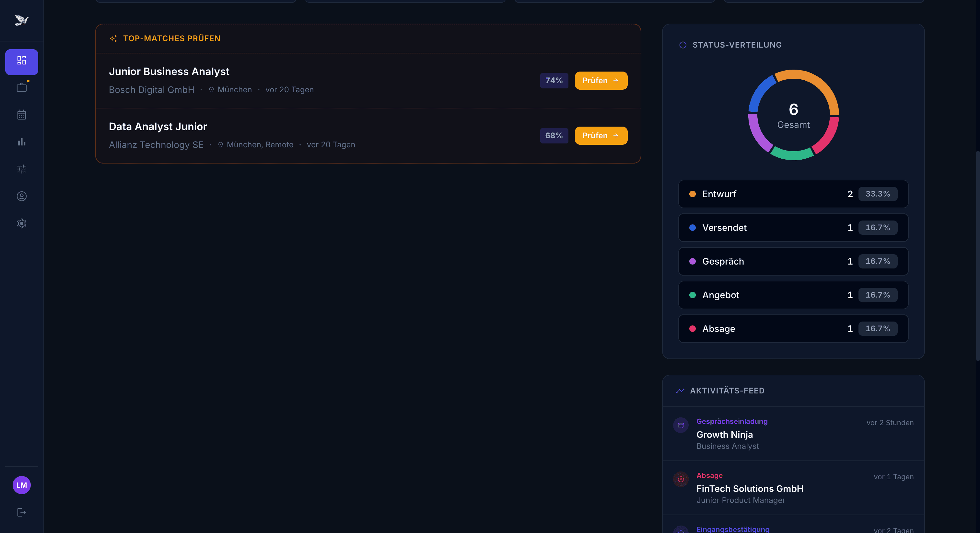The height and width of the screenshot is (533, 980).
Task: Open the calendar icon in sidebar
Action: pyautogui.click(x=22, y=115)
